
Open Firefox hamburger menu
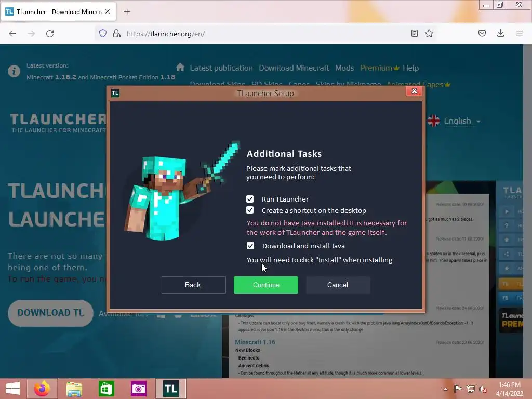point(520,33)
